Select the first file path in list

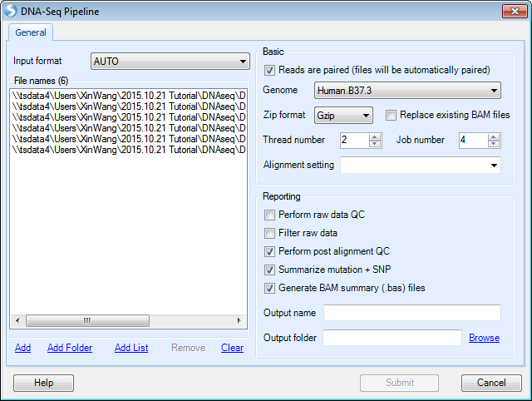[129, 96]
